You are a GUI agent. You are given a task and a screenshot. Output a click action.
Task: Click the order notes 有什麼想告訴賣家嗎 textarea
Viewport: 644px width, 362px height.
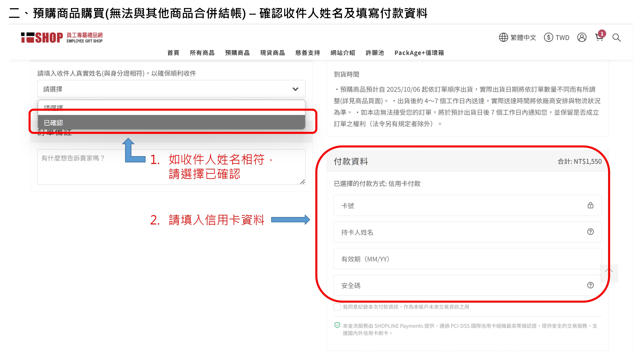(x=171, y=167)
